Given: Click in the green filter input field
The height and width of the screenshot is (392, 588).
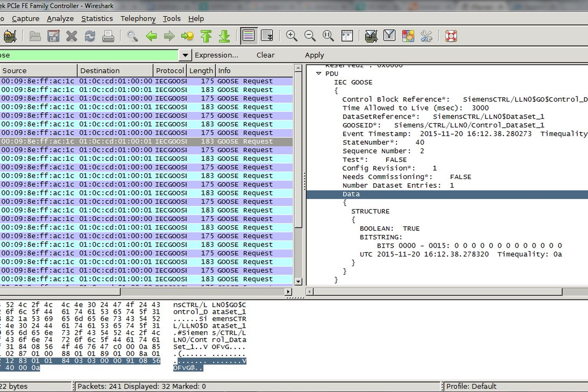Looking at the screenshot, I should tap(89, 55).
